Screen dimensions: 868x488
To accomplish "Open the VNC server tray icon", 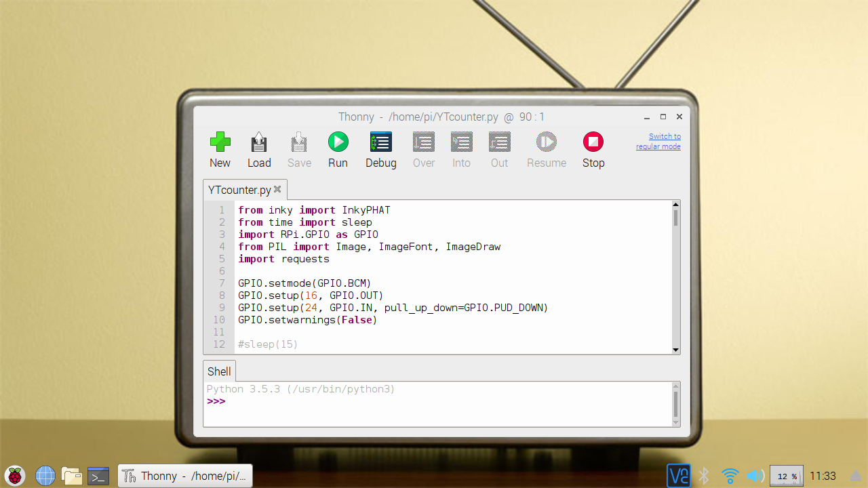I will click(x=678, y=476).
